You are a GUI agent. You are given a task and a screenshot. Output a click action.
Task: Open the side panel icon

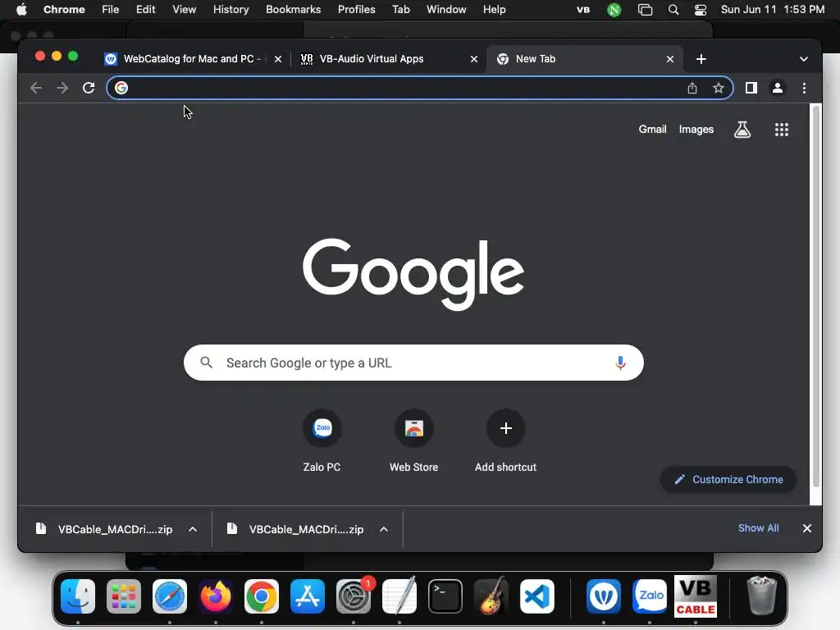[751, 88]
